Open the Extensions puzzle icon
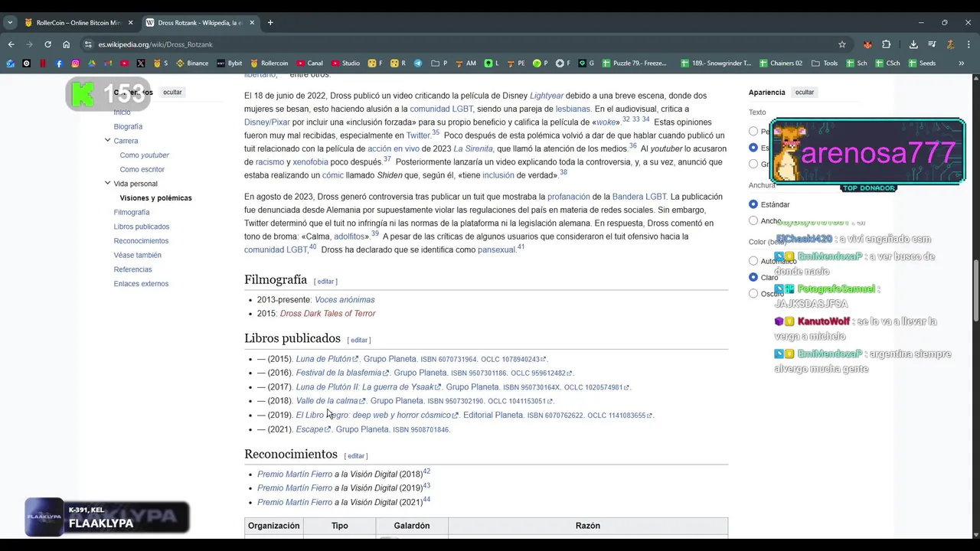 click(886, 44)
